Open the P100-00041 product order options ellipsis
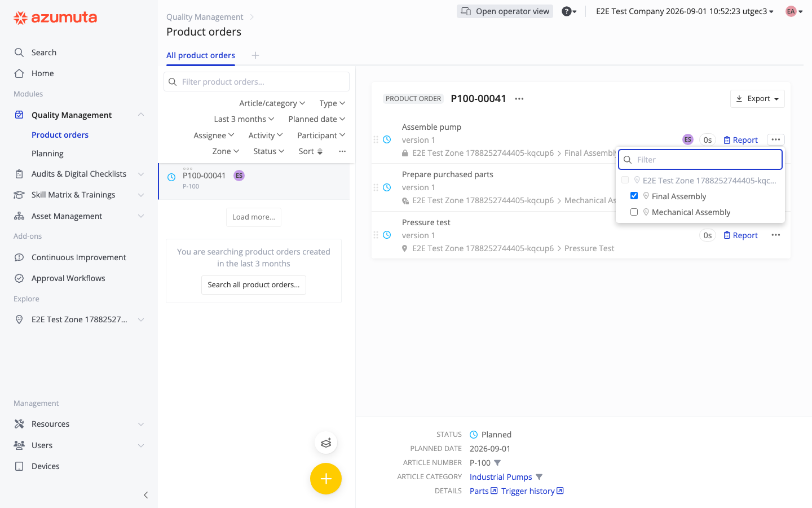This screenshot has height=508, width=812. pyautogui.click(x=519, y=99)
